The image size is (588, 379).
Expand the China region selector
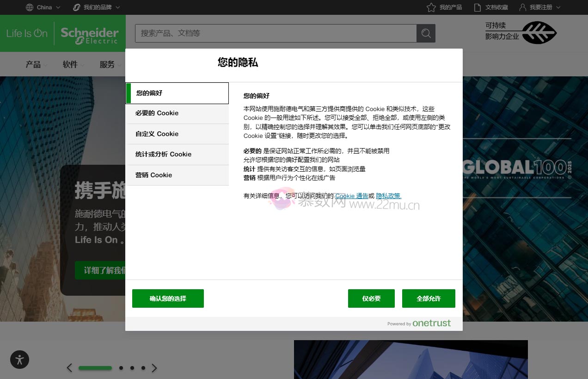[43, 7]
